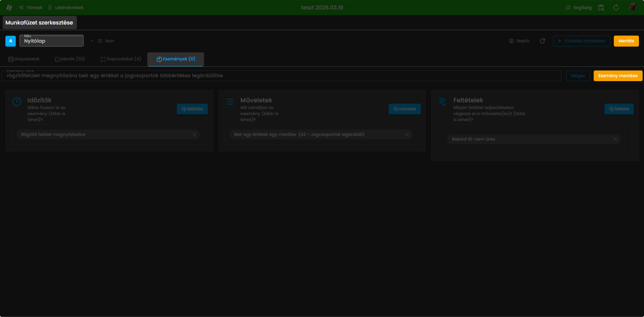The image size is (644, 317).
Task: Click into the Név field containing Nyitólap
Action: pos(51,41)
